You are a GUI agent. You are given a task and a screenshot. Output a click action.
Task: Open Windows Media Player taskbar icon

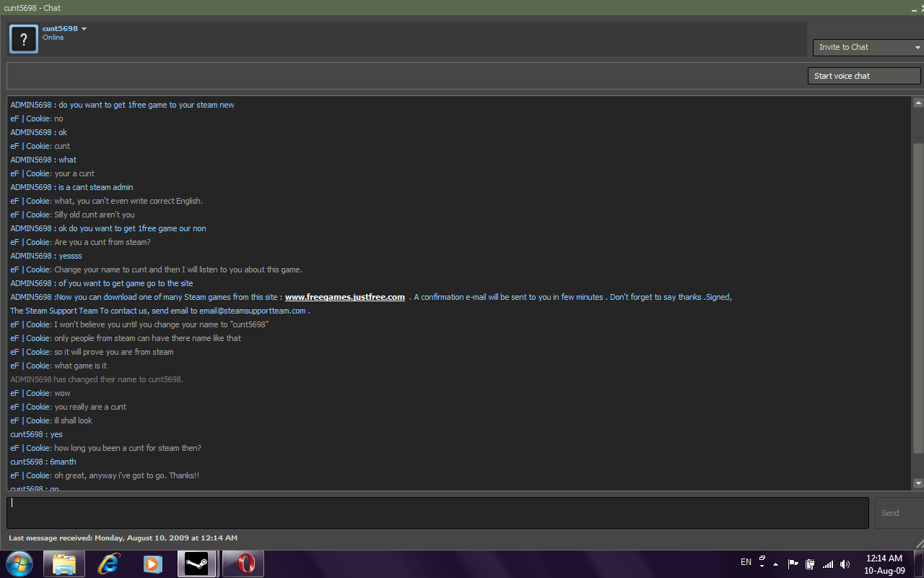tap(152, 564)
